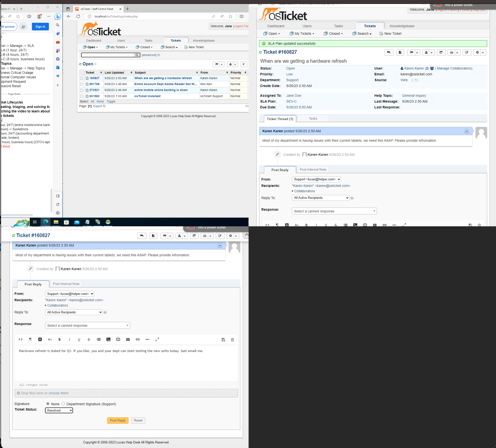Open the Ticket Status dropdown showing Resolved
The image size is (496, 448).
tap(59, 410)
